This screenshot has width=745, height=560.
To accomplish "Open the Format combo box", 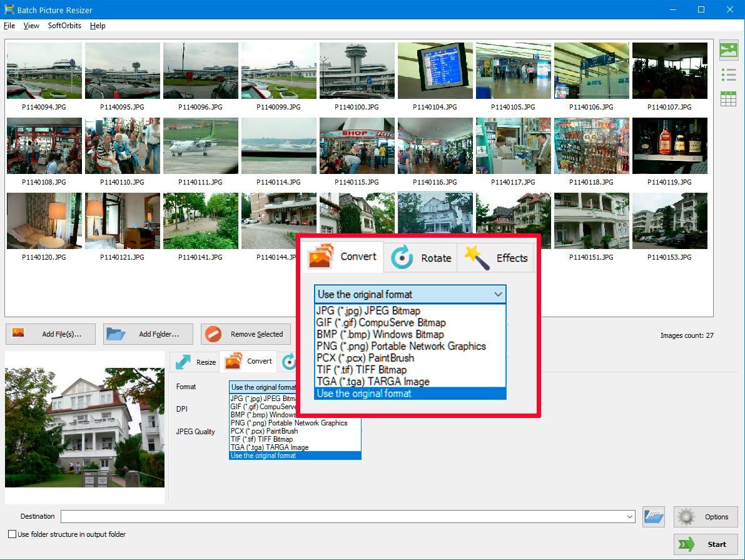I will pyautogui.click(x=263, y=387).
